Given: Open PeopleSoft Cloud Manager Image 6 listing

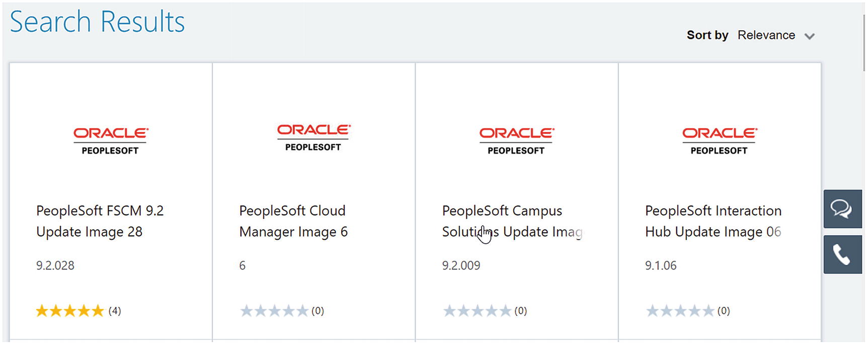Looking at the screenshot, I should [x=293, y=221].
